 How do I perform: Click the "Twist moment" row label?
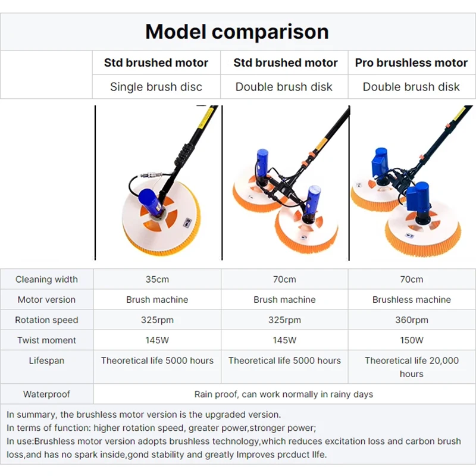[x=46, y=340]
